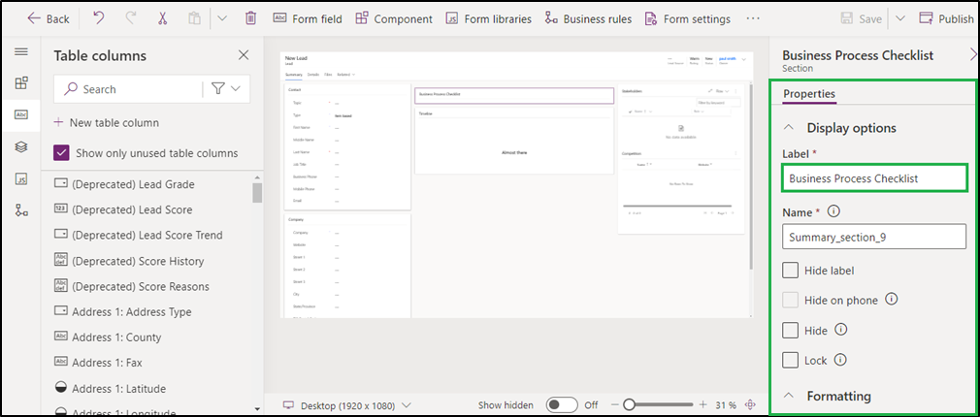
Task: Enable the Hide label checkbox
Action: [x=791, y=271]
